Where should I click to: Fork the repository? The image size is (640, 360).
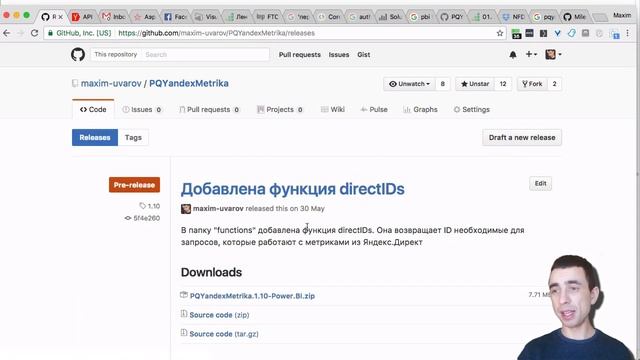point(532,84)
